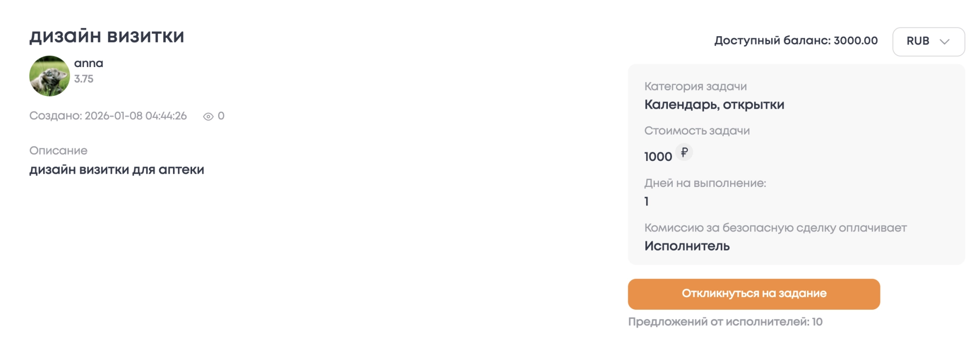Click the "Предложений от исполнителей: 10" counter
The height and width of the screenshot is (343, 980).
[x=725, y=322]
